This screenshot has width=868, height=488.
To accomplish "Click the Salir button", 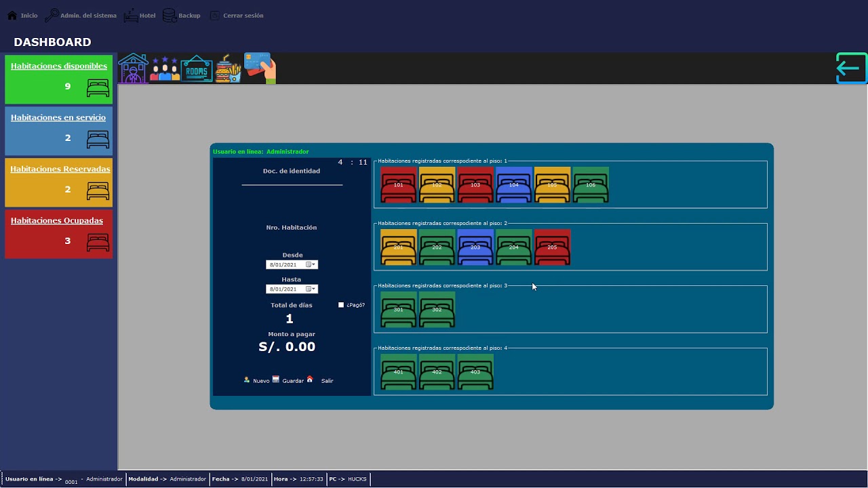I will tap(320, 380).
